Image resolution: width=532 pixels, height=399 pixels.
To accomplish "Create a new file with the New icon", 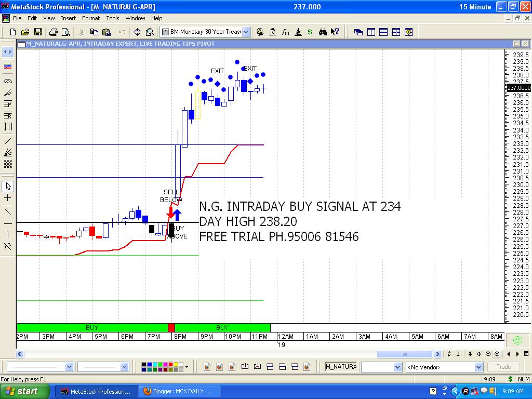I will pyautogui.click(x=13, y=32).
